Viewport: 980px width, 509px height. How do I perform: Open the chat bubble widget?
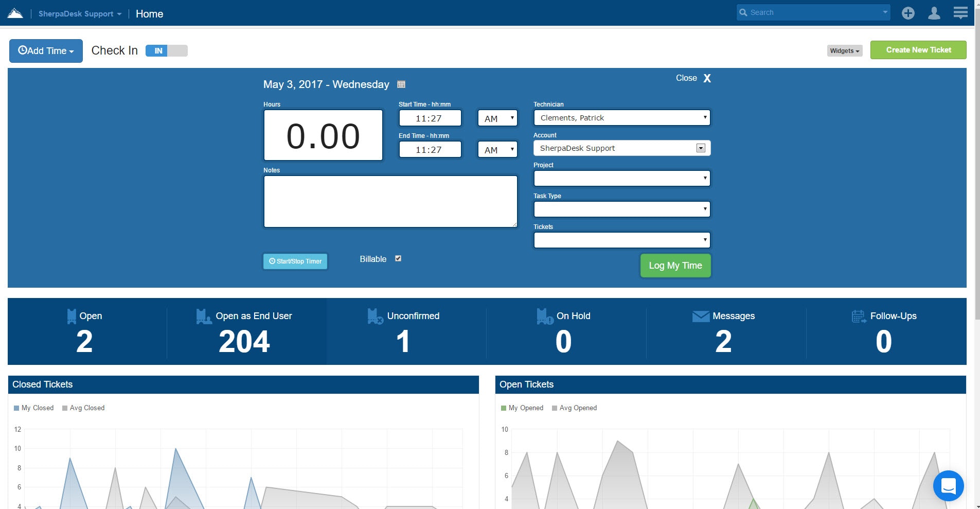pos(948,485)
